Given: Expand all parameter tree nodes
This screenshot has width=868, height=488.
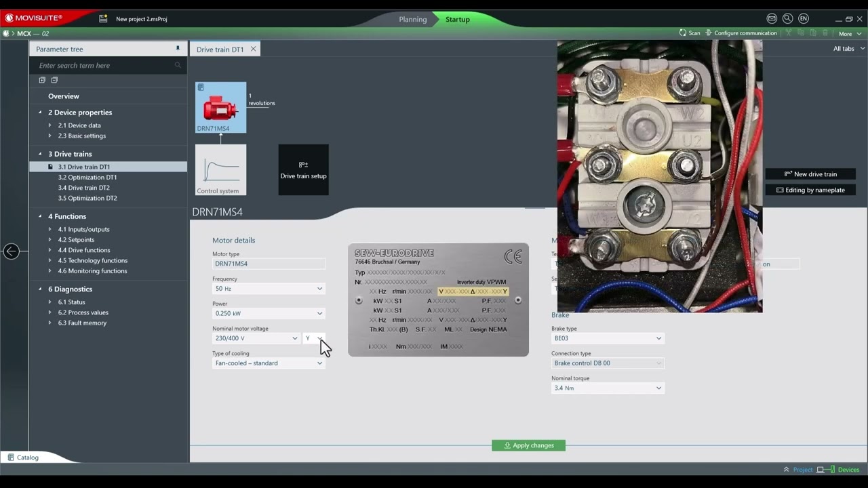Looking at the screenshot, I should [x=42, y=80].
